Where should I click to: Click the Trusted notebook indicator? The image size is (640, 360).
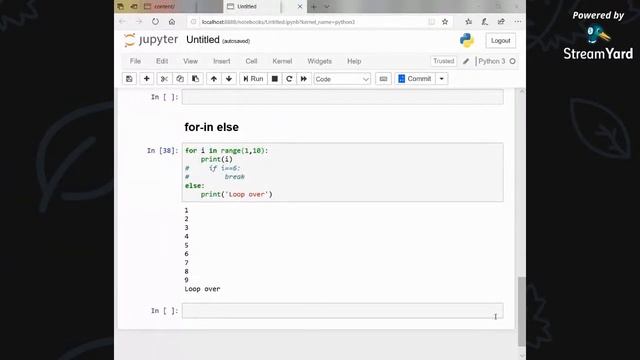[443, 61]
